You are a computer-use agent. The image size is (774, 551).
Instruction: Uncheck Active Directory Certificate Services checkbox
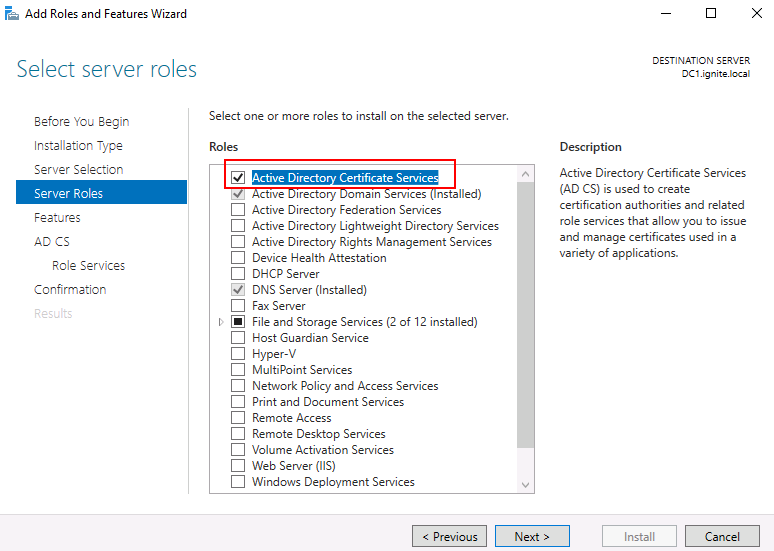(x=238, y=177)
